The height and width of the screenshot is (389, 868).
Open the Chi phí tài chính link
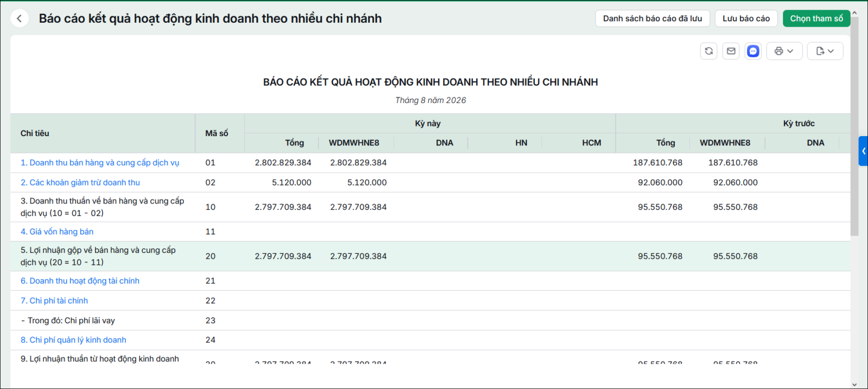coord(54,301)
